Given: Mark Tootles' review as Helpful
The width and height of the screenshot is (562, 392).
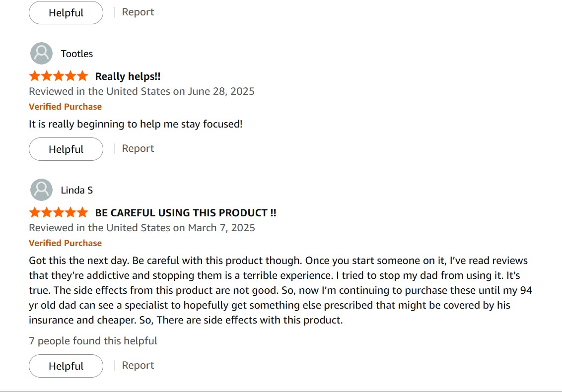Looking at the screenshot, I should click(x=66, y=149).
